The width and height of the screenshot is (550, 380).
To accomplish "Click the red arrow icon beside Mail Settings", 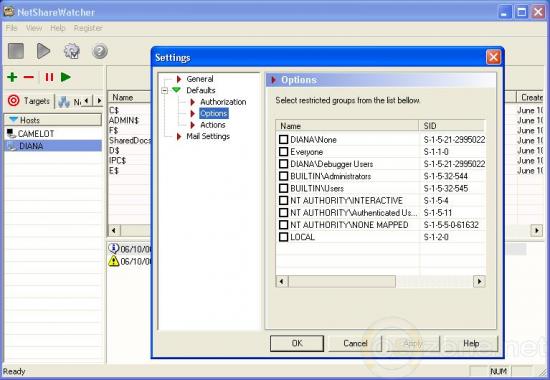I will (179, 136).
